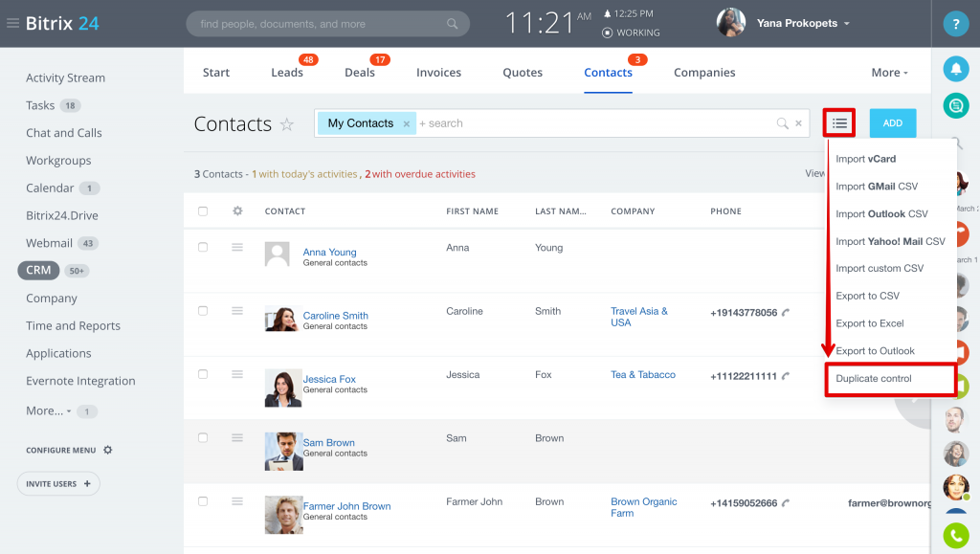Open Brown Organic Farm company link
Image resolution: width=980 pixels, height=554 pixels.
643,507
